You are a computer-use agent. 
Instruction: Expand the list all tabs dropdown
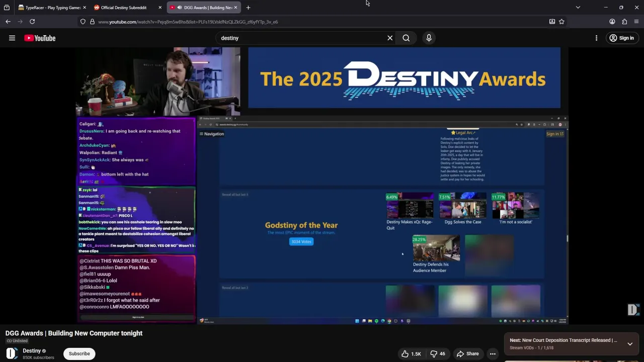click(578, 8)
